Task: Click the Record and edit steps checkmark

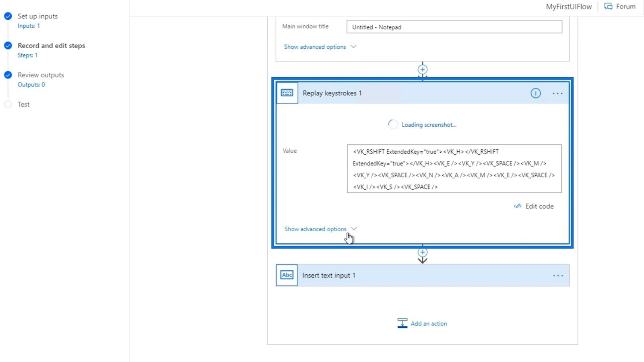Action: (x=8, y=45)
